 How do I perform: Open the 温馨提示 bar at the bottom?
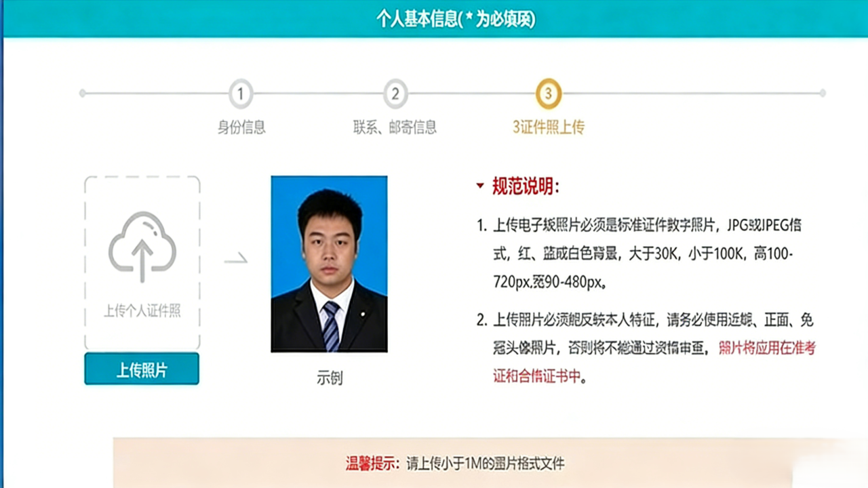[x=454, y=464]
